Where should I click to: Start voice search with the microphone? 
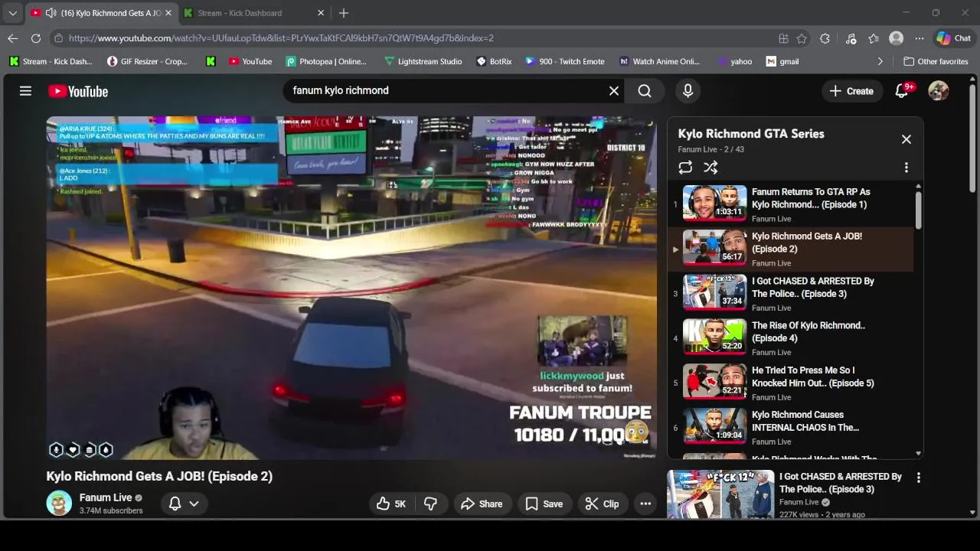(x=688, y=91)
